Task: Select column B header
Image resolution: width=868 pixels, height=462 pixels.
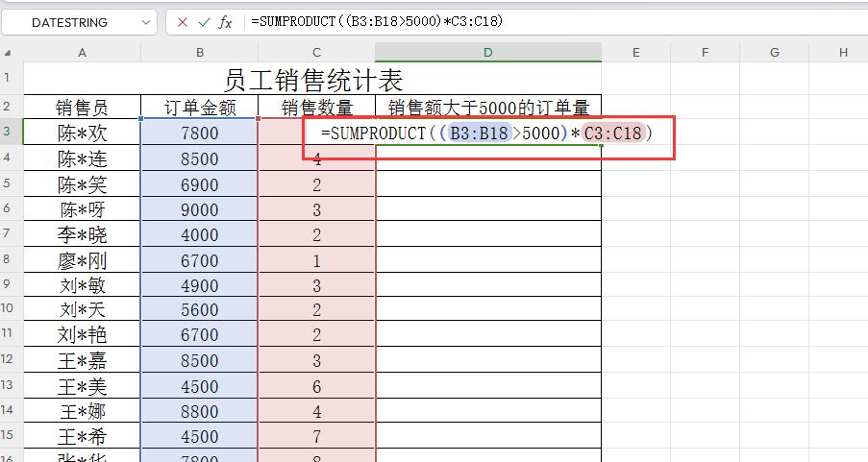Action: coord(199,53)
